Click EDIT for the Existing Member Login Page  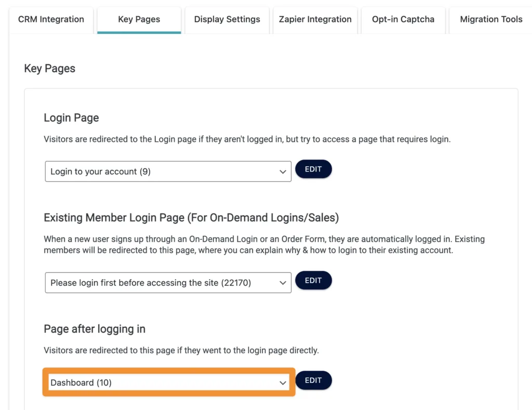click(313, 280)
